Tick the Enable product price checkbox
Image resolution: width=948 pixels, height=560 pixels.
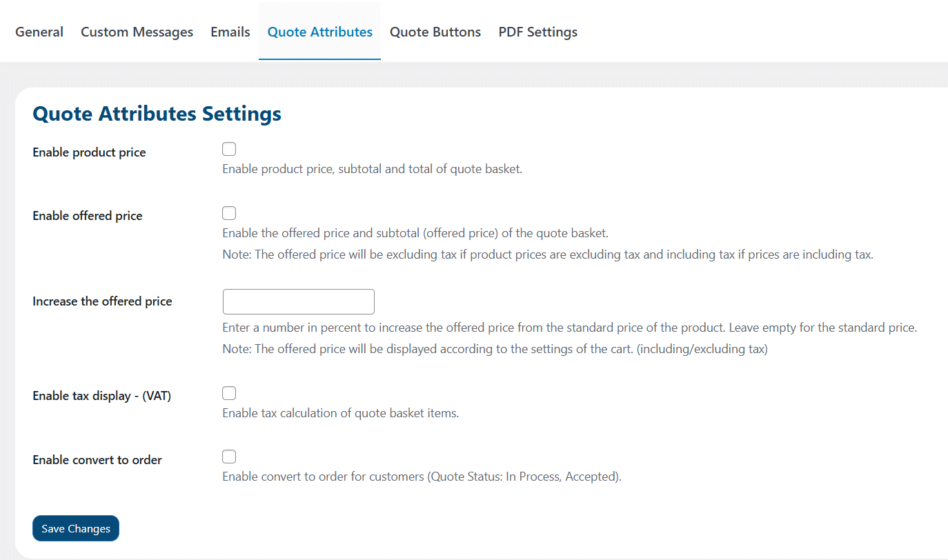point(229,150)
